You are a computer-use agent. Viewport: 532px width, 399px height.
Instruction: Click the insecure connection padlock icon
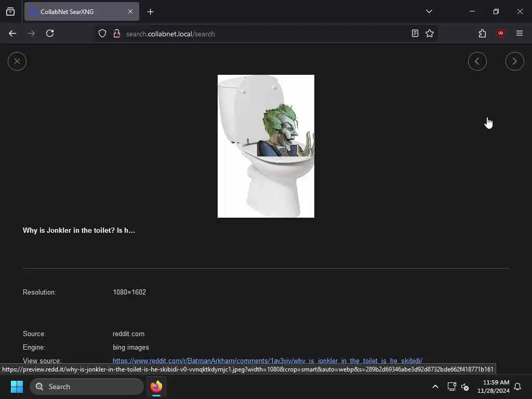[117, 34]
